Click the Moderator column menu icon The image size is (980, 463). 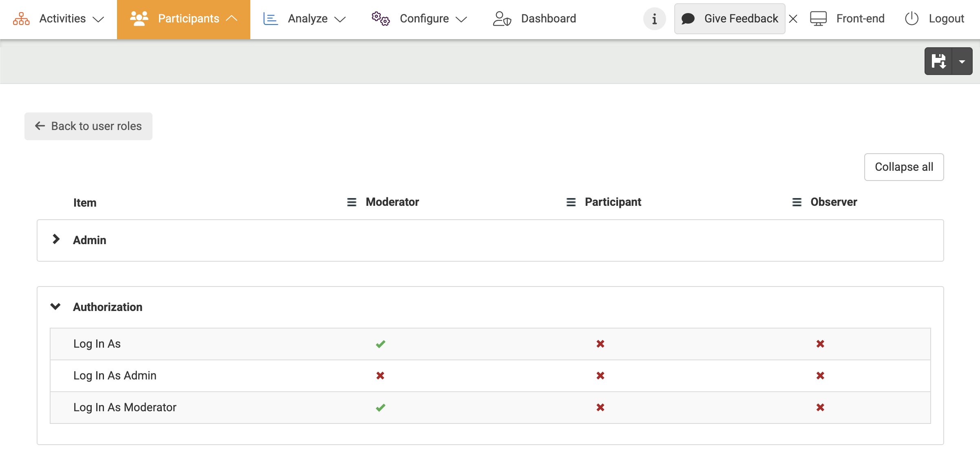click(x=351, y=202)
